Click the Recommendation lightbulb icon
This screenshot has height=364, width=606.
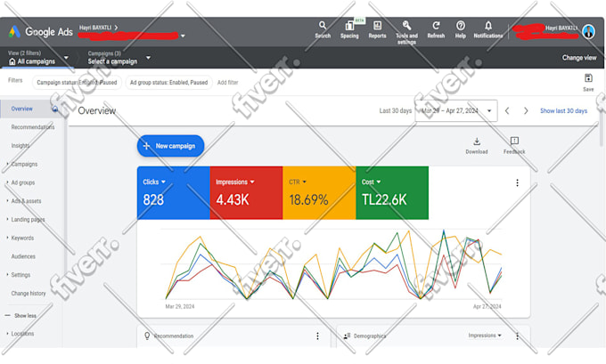(147, 336)
